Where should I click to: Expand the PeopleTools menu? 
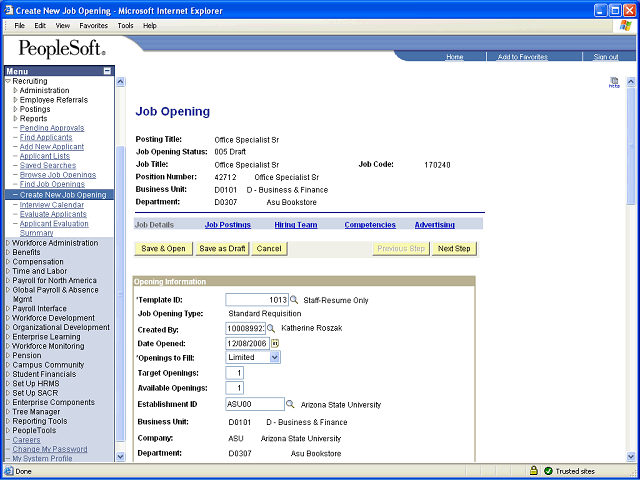pyautogui.click(x=8, y=430)
